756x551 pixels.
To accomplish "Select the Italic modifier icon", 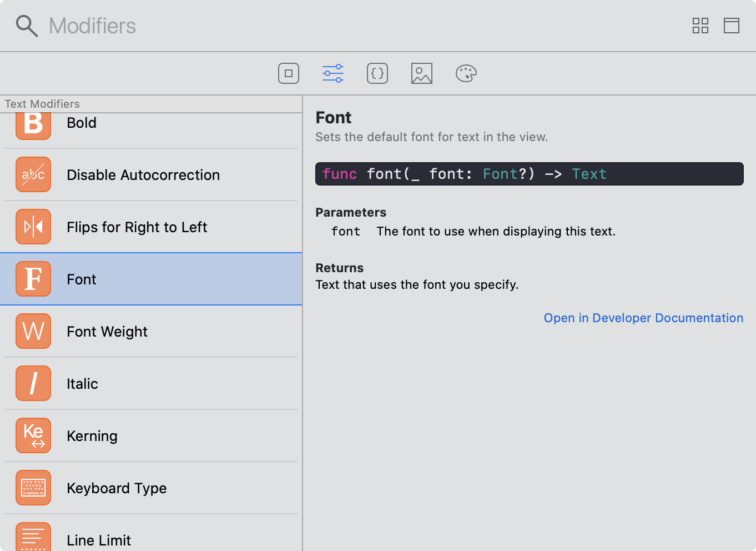I will pyautogui.click(x=33, y=383).
